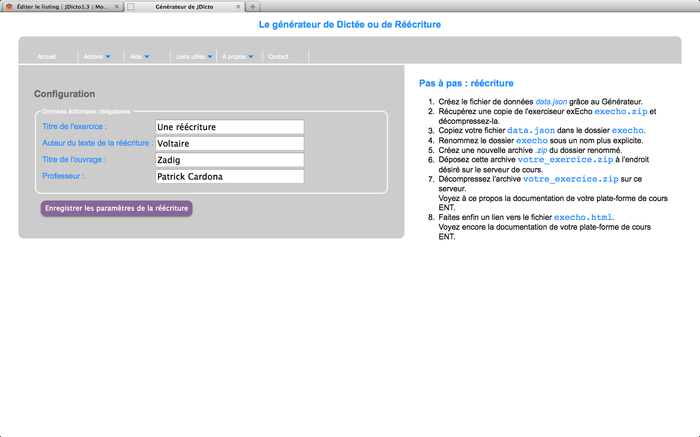This screenshot has height=437, width=700.
Task: Switch to the Éditer le listing tab
Action: coord(60,6)
